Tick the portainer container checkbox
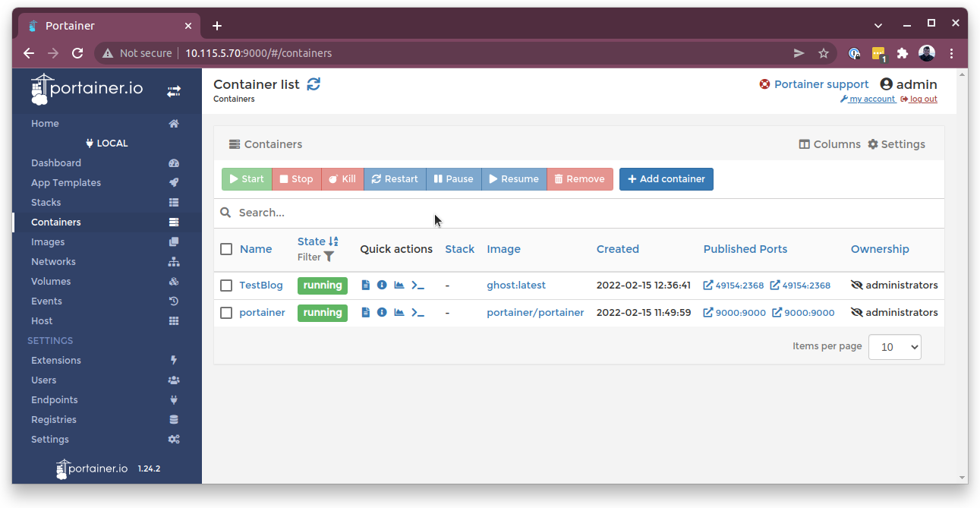This screenshot has height=508, width=980. pos(226,313)
